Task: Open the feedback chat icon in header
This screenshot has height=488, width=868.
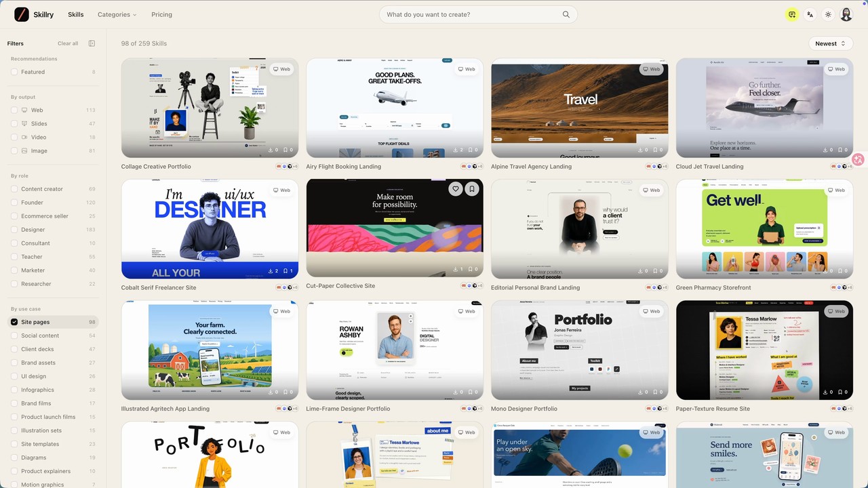Action: click(792, 14)
